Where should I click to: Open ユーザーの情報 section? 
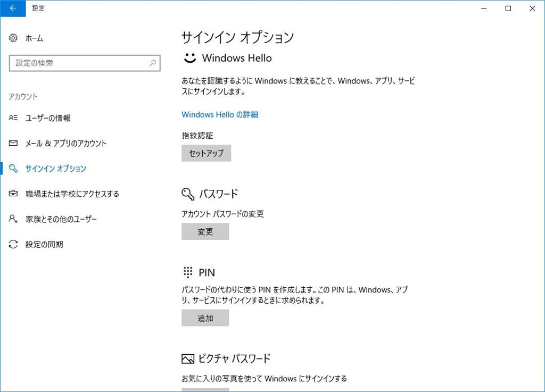coord(48,118)
